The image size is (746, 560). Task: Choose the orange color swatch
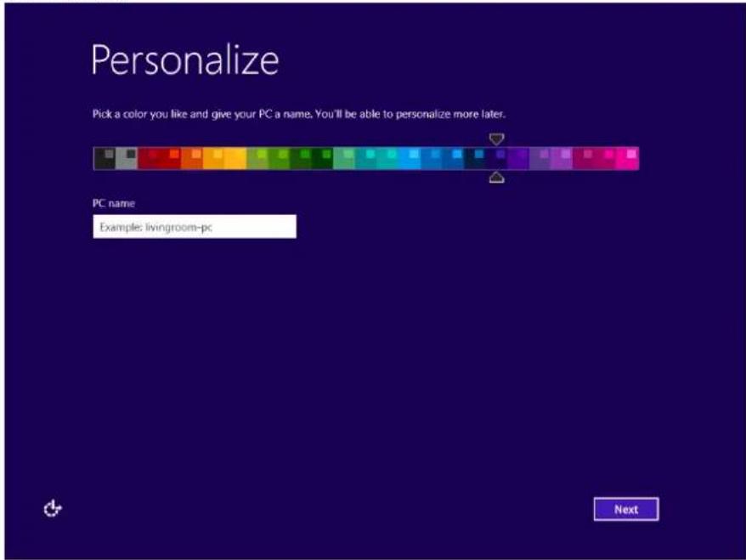192,158
